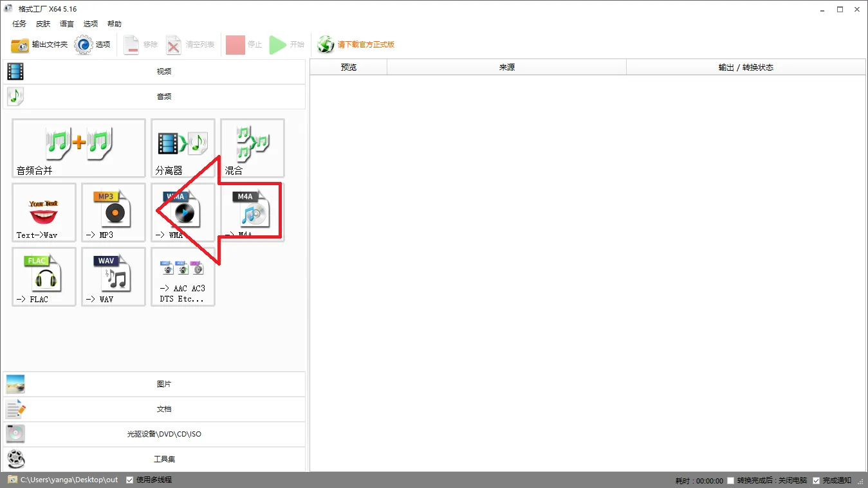The height and width of the screenshot is (488, 868).
Task: Open the 语言 menu
Action: [x=67, y=24]
